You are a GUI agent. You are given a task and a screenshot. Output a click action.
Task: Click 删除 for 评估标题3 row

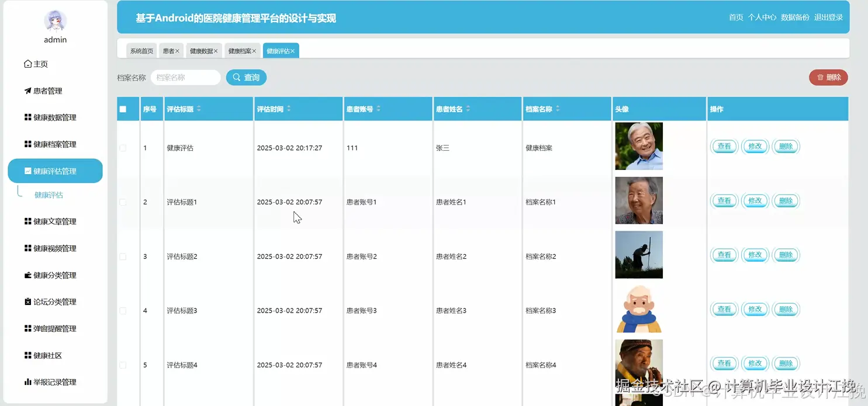point(786,310)
